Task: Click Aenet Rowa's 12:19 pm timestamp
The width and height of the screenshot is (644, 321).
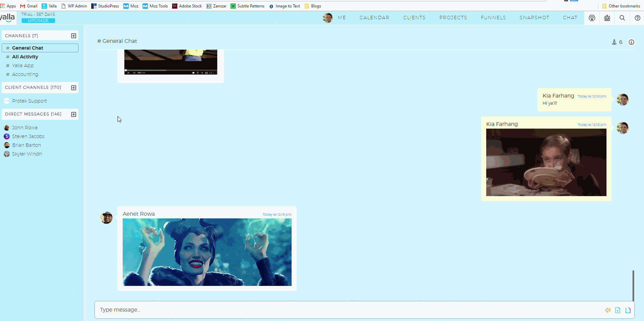Action: 277,214
